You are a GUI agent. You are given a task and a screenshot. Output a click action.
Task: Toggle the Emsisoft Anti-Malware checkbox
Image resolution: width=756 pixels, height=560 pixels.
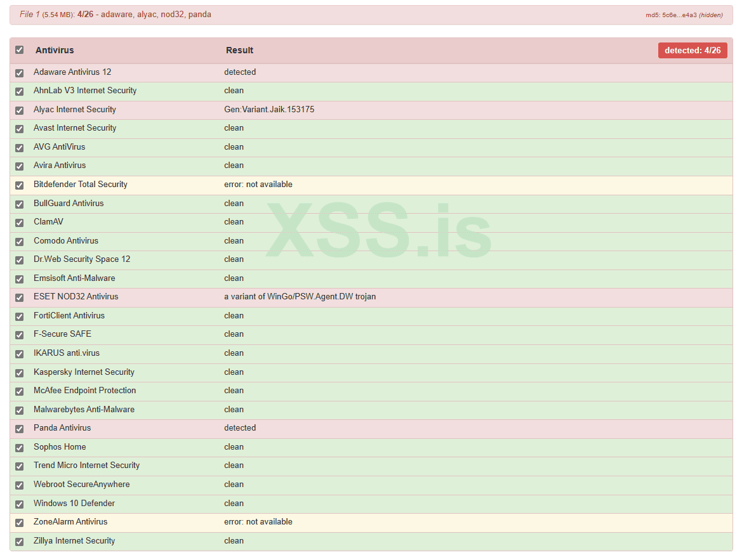coord(19,279)
